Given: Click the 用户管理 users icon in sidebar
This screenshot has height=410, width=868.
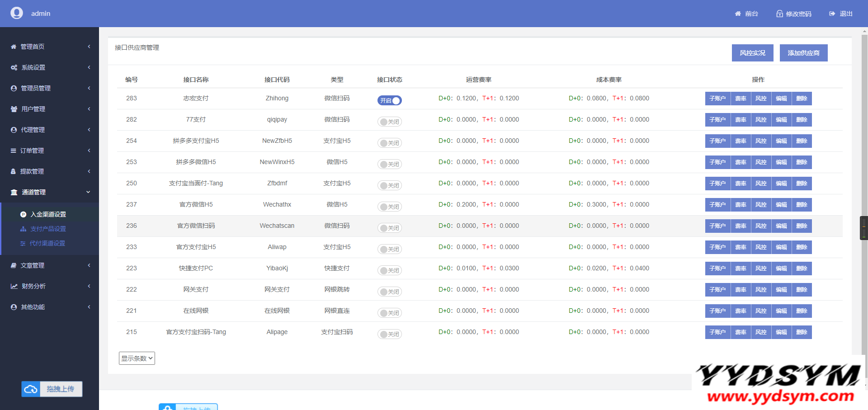Looking at the screenshot, I should pos(14,109).
